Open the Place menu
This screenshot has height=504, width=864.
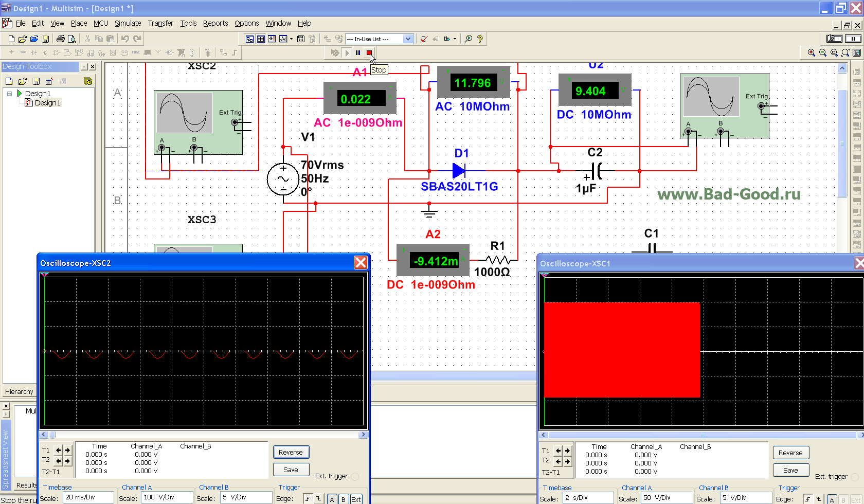coord(79,23)
